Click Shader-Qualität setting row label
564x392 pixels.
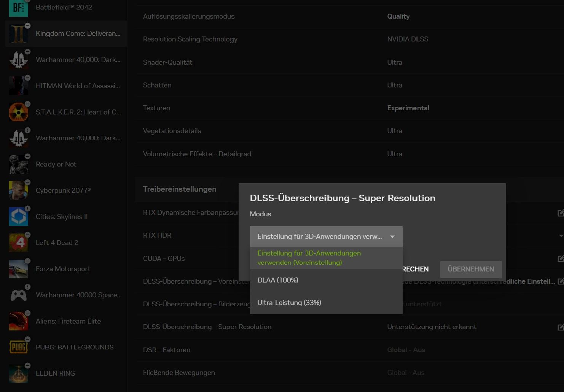(x=167, y=62)
